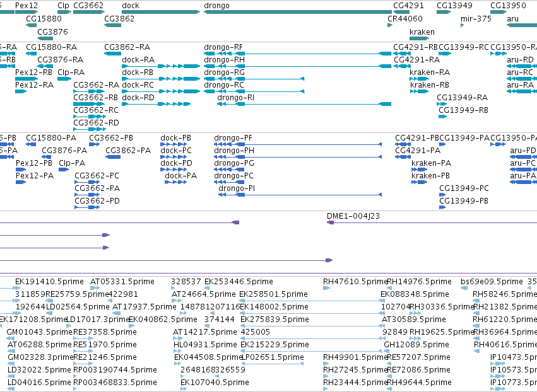Screen dimensions: 537x392
Task: Select the Clp-PA protein label
Action: 72,163
